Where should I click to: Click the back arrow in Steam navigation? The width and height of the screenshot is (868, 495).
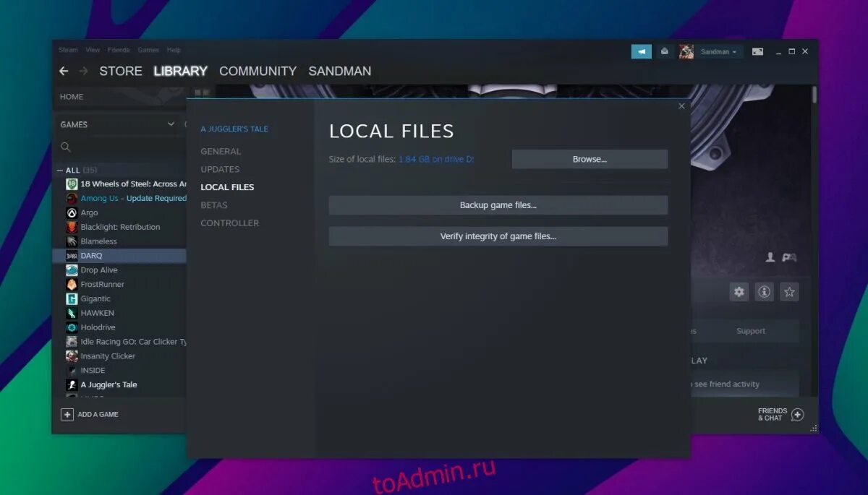pos(64,71)
